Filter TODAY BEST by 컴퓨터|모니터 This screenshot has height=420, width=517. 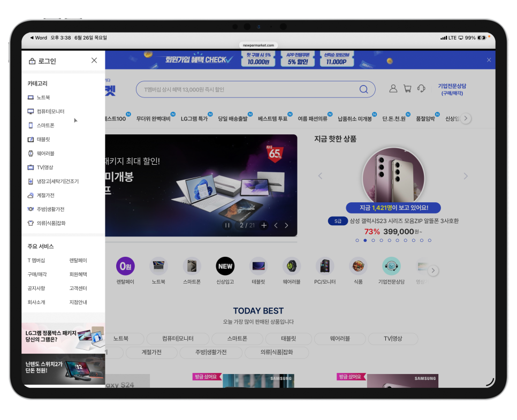(x=178, y=339)
